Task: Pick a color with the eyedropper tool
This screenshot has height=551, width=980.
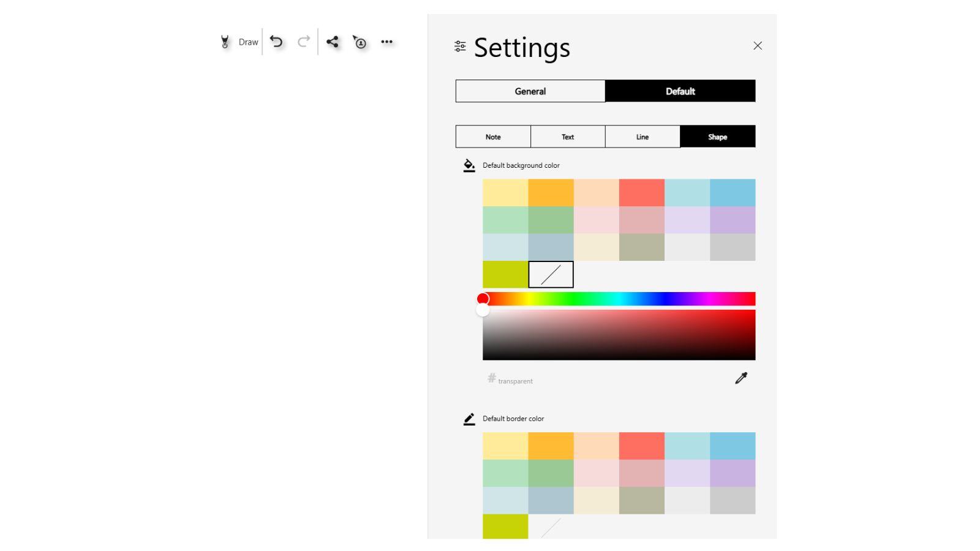Action: (x=741, y=378)
